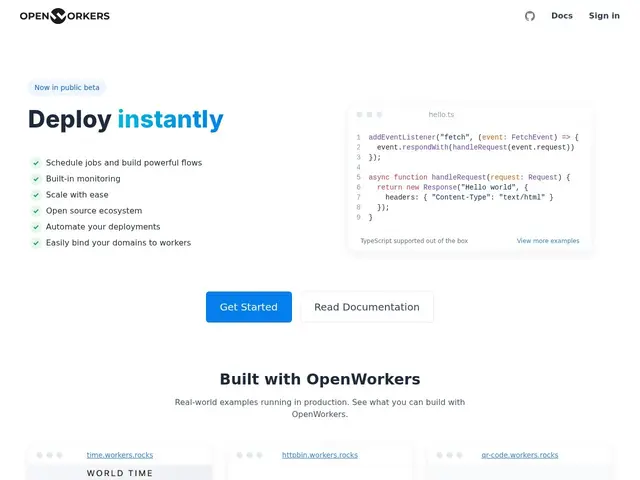Open the Docs page
Image resolution: width=640 pixels, height=480 pixels.
[x=562, y=16]
